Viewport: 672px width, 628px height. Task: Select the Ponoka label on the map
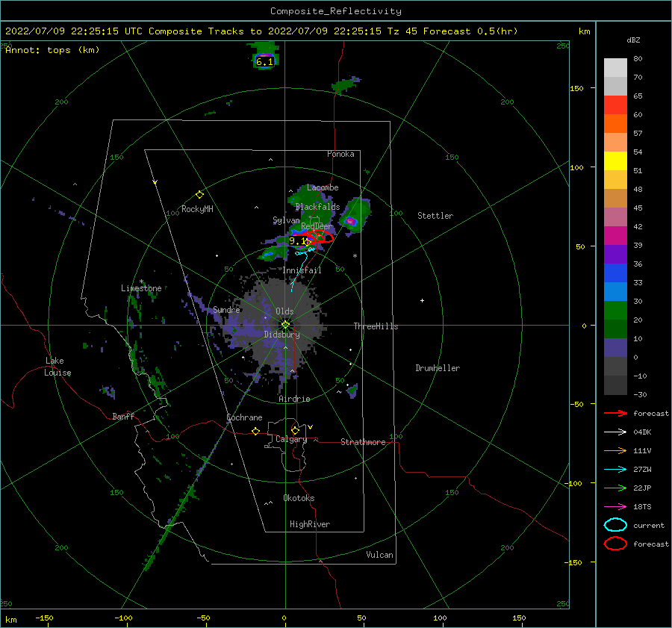[340, 154]
